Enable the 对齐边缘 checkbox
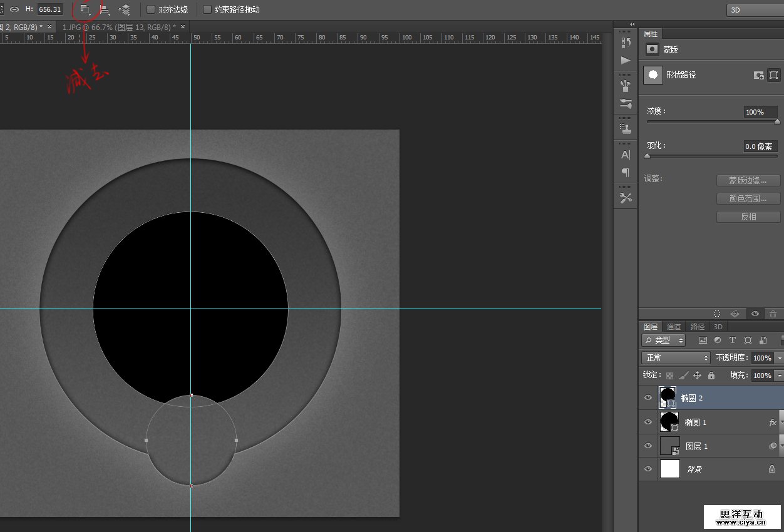Screen dimensions: 784x532 point(151,9)
